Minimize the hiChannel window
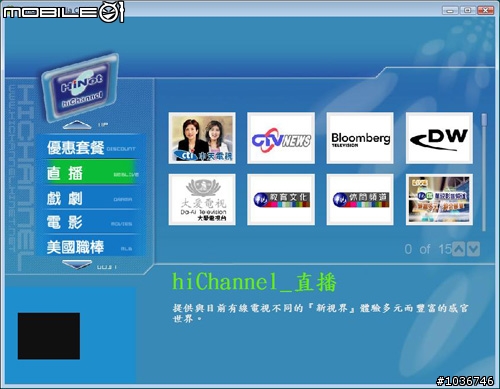The width and height of the screenshot is (500, 389). [x=450, y=10]
